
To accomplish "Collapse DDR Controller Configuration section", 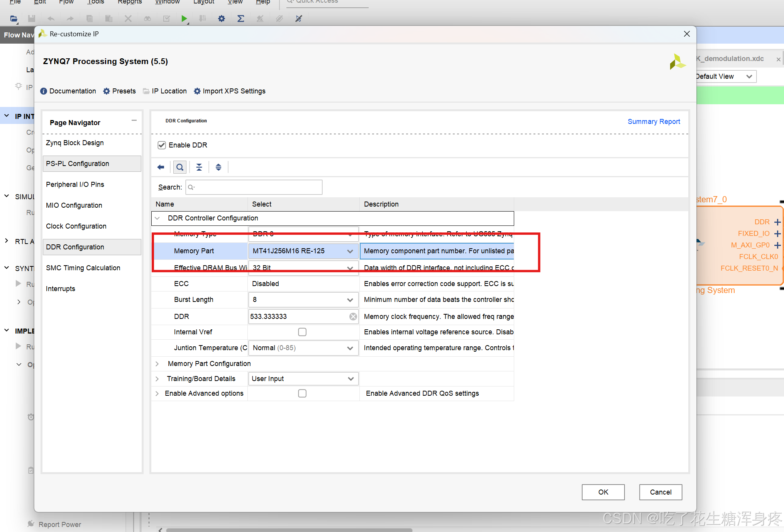I will tap(157, 218).
